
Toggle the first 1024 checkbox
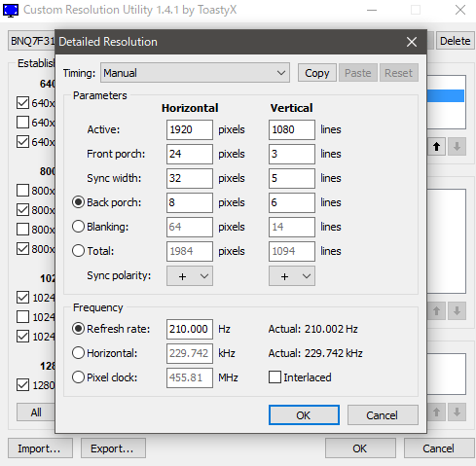(22, 298)
